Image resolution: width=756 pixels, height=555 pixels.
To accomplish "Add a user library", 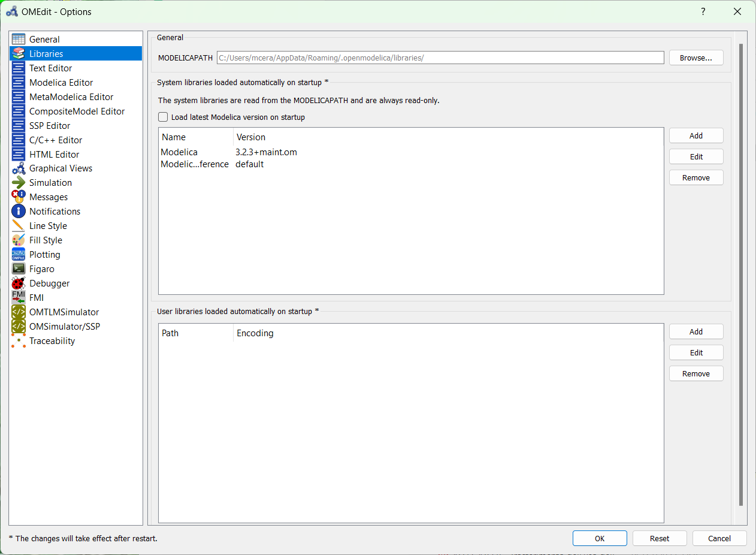I will tap(696, 331).
